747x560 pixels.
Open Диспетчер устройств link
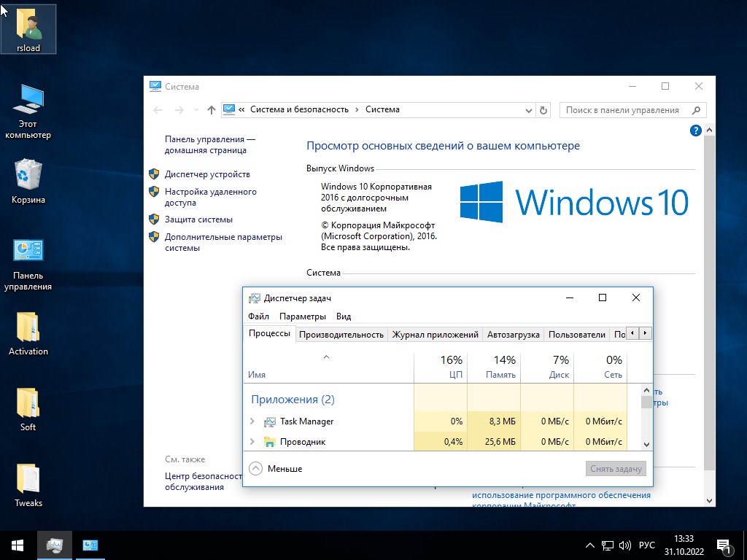[207, 174]
